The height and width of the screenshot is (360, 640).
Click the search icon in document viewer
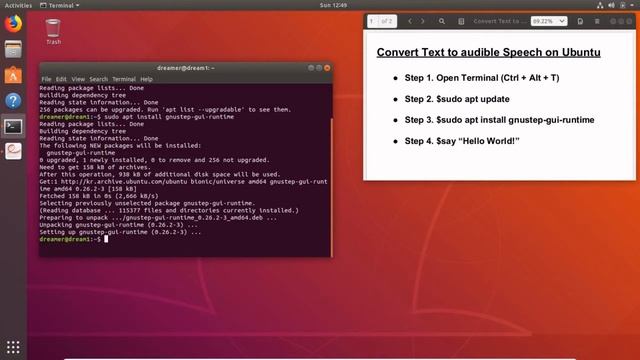click(x=442, y=21)
